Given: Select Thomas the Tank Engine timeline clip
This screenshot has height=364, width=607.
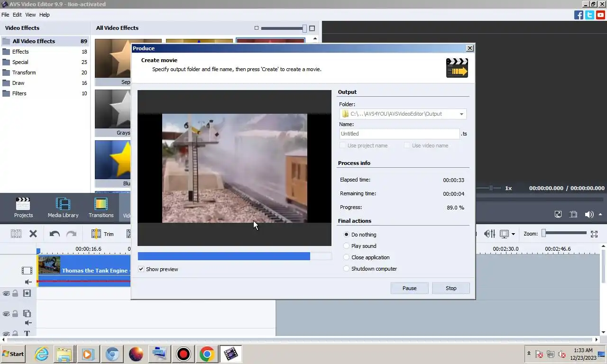Looking at the screenshot, I should [84, 271].
